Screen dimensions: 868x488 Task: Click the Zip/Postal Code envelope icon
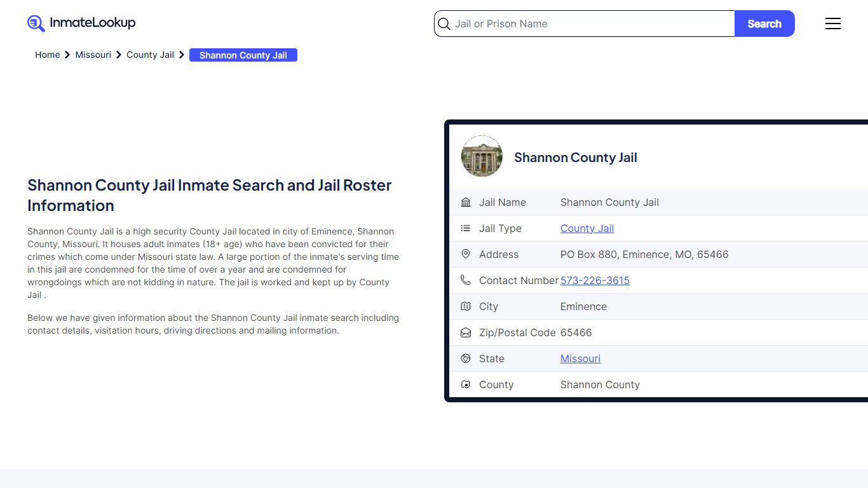(466, 332)
